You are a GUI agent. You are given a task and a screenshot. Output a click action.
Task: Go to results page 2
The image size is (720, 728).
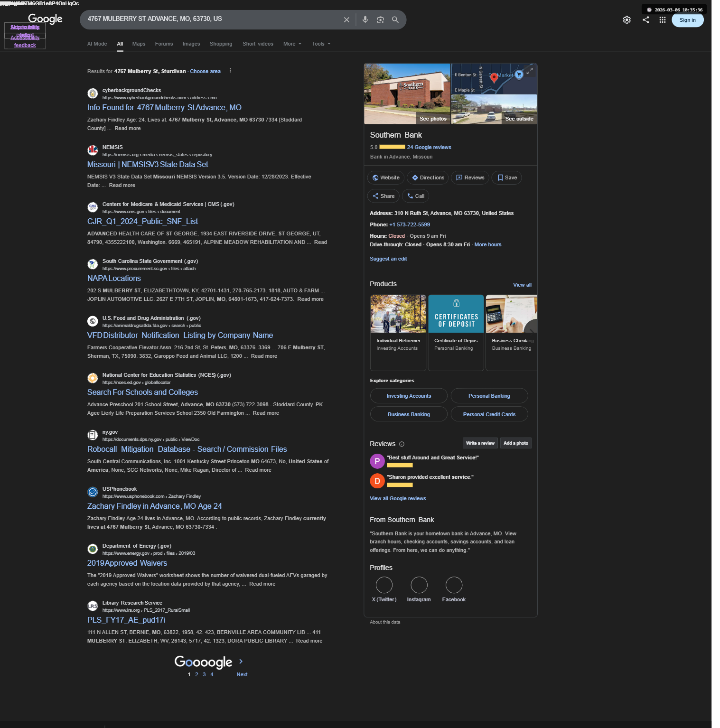196,675
